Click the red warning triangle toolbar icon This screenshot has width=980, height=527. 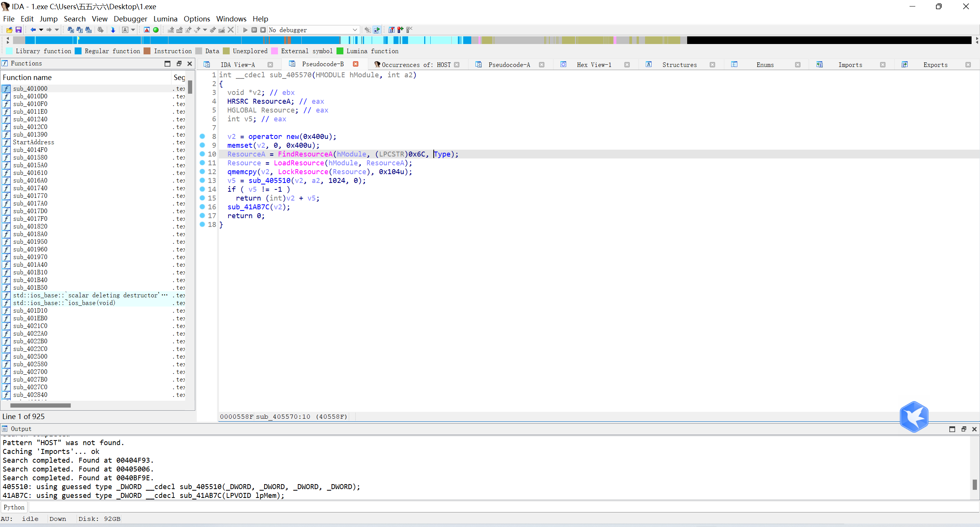[147, 30]
